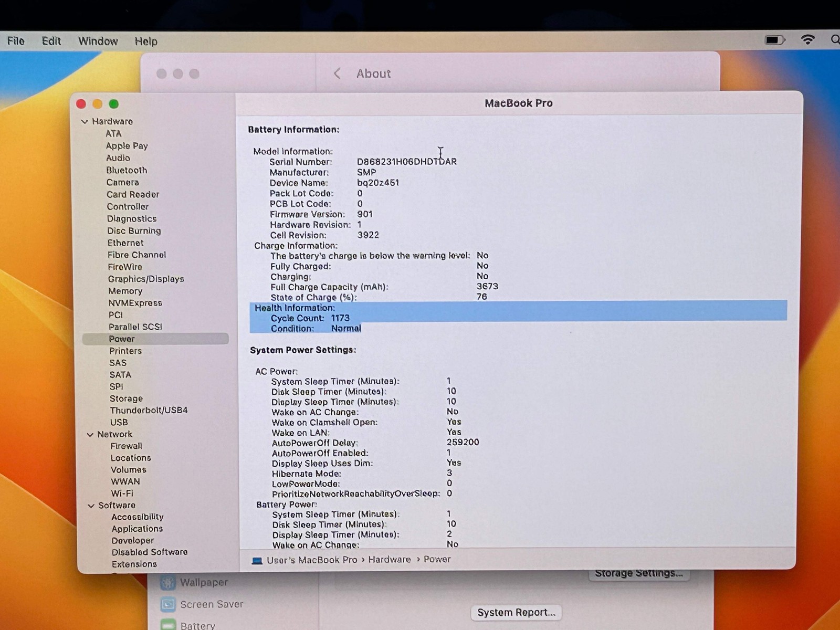Close the System Information window
The height and width of the screenshot is (630, 840).
pos(81,104)
